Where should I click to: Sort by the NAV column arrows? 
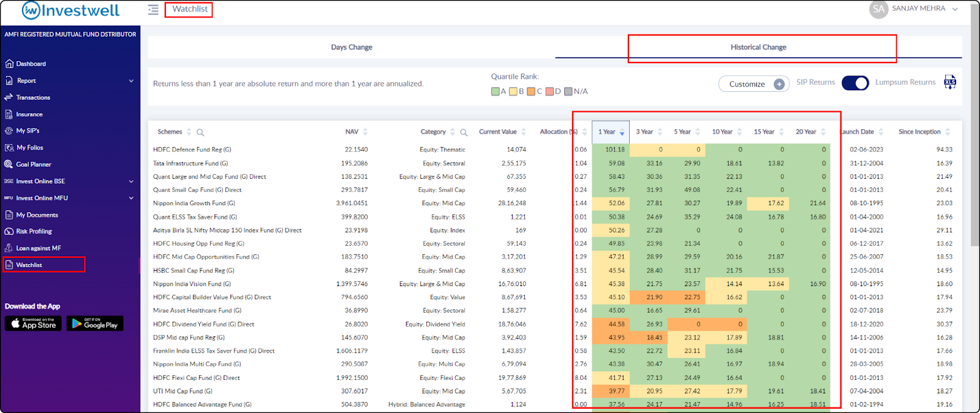click(x=365, y=132)
